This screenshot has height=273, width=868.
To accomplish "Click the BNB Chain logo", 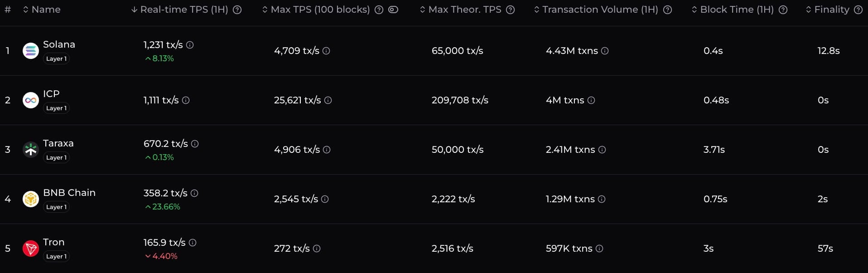I will [30, 199].
